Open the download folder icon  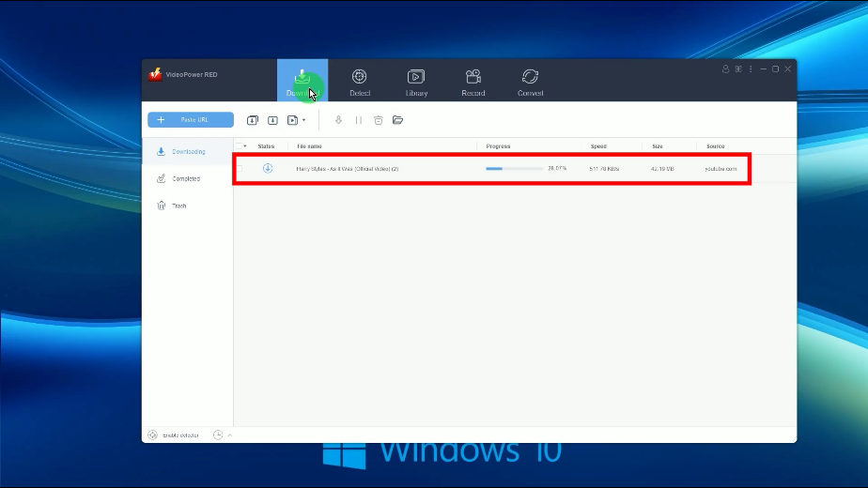tap(398, 120)
